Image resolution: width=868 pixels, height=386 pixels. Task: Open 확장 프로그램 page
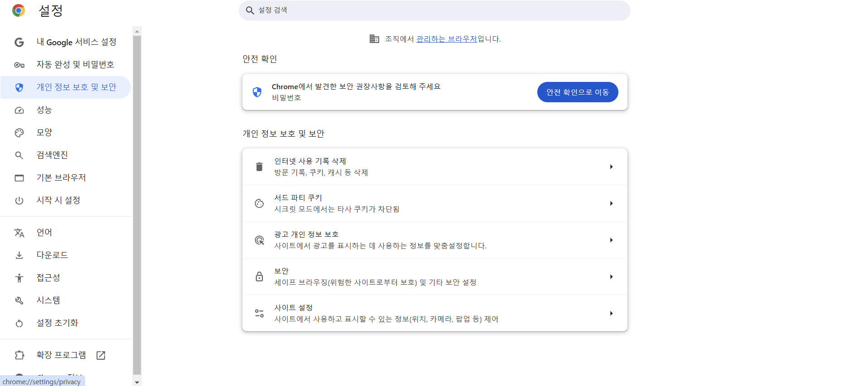[x=66, y=355]
